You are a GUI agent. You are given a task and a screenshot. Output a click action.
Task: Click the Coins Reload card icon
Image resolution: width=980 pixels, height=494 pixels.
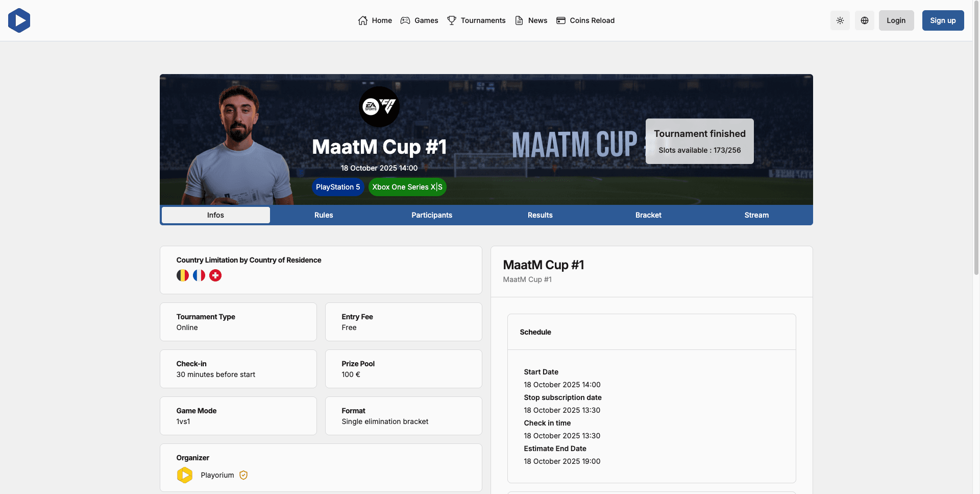click(561, 20)
